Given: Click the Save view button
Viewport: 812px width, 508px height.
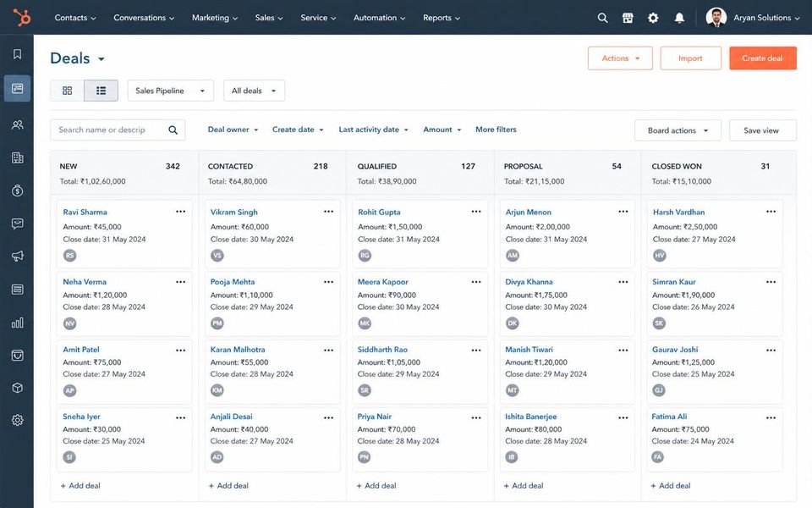Looking at the screenshot, I should (762, 130).
